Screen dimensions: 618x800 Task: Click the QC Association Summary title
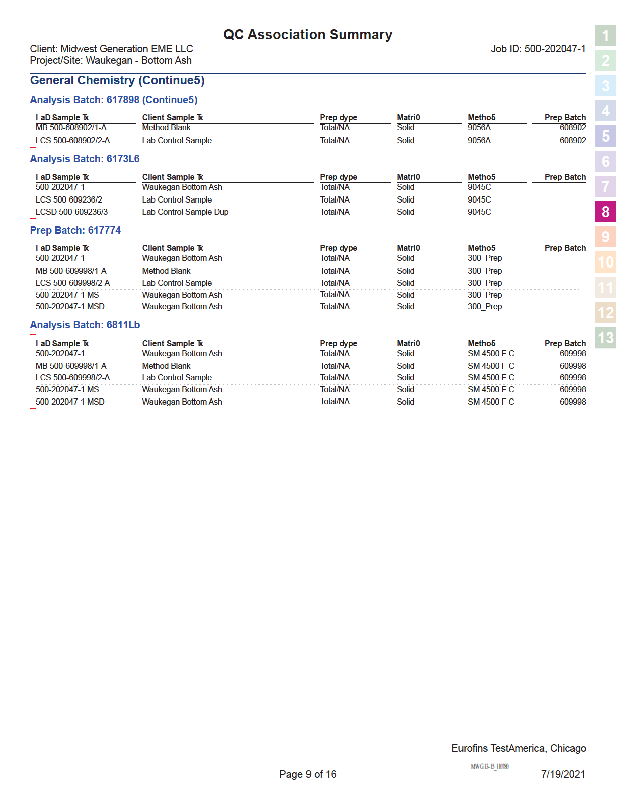click(x=307, y=35)
